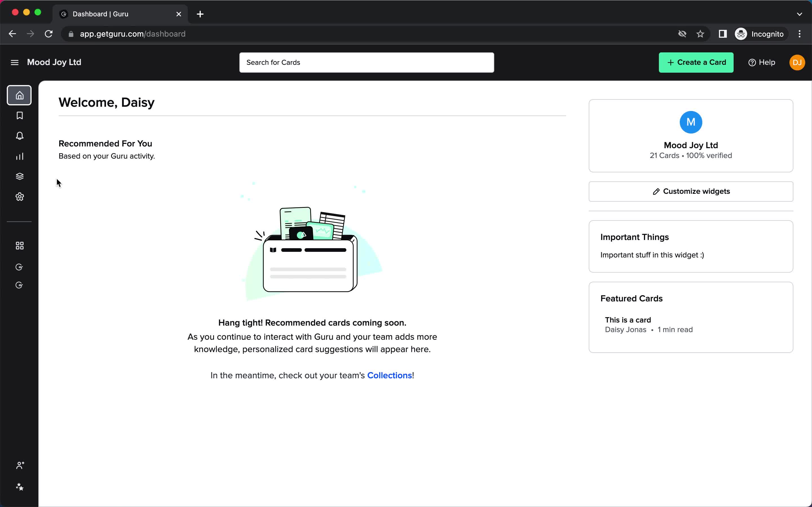Open the Collections link
The image size is (812, 507).
coord(389,375)
